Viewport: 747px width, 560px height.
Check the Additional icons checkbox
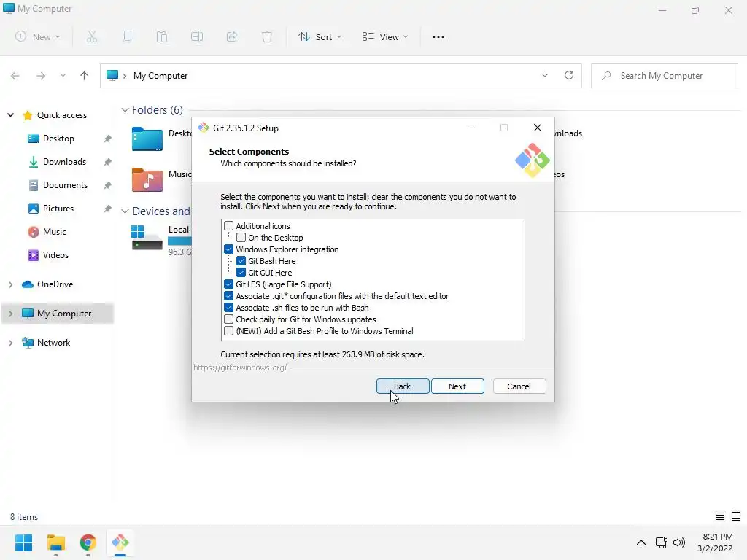228,226
